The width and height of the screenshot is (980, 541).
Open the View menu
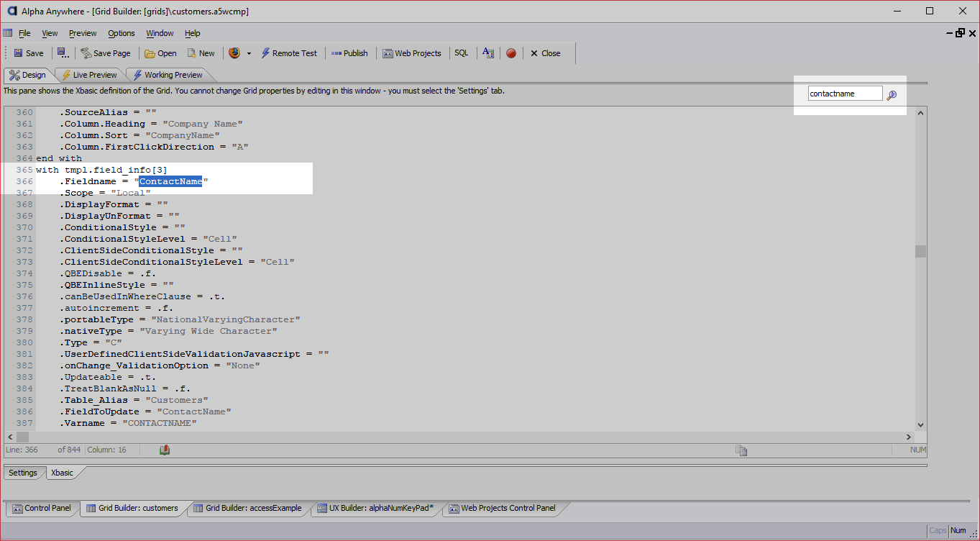pyautogui.click(x=50, y=33)
